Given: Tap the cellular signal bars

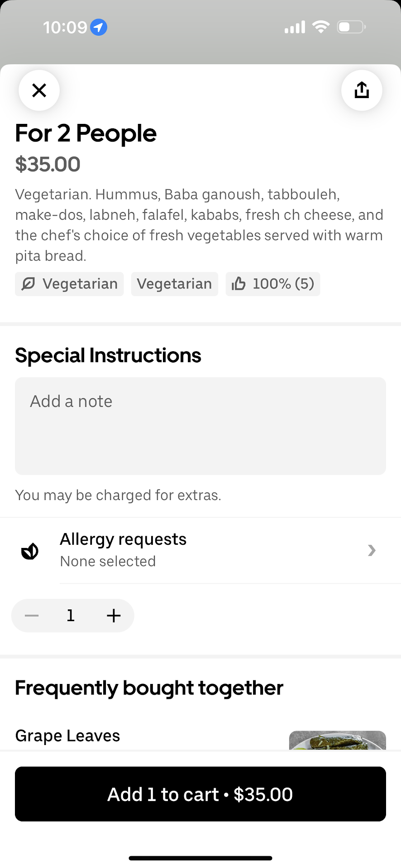Looking at the screenshot, I should tap(295, 28).
